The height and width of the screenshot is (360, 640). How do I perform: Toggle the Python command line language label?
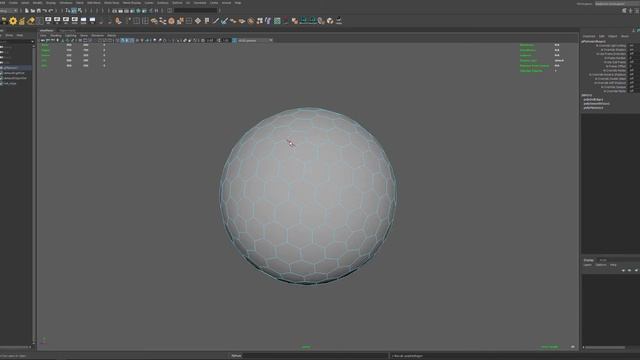coord(236,356)
